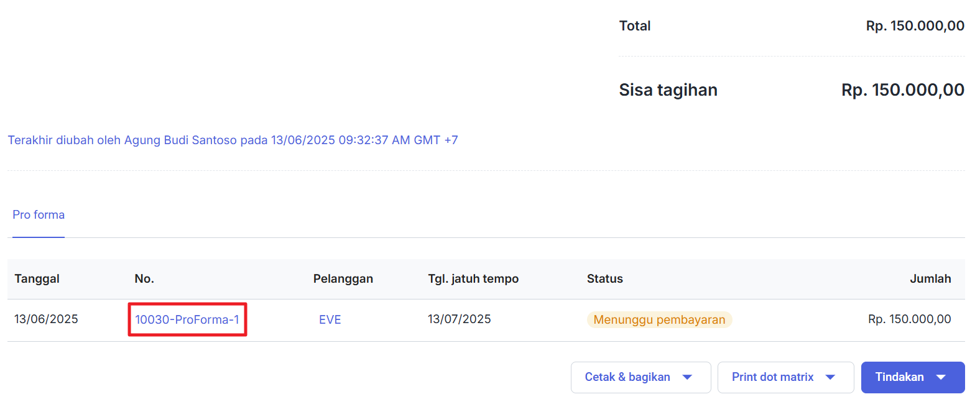Expand the Cetak & bagikan dropdown arrow

tap(687, 377)
